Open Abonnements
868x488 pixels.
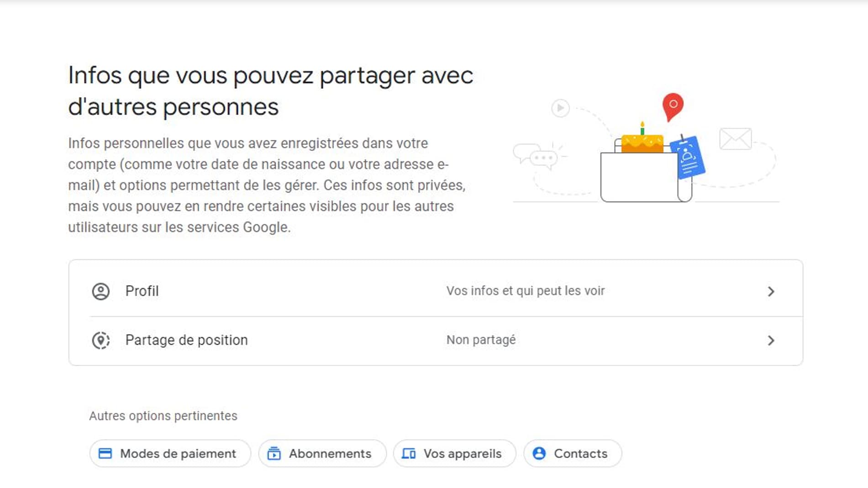tap(322, 453)
